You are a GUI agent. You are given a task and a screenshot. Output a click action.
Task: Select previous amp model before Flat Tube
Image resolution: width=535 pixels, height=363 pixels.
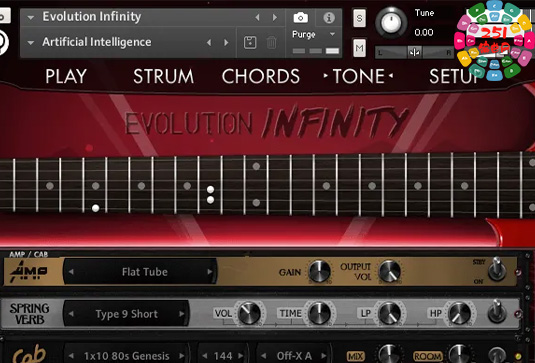[71, 272]
